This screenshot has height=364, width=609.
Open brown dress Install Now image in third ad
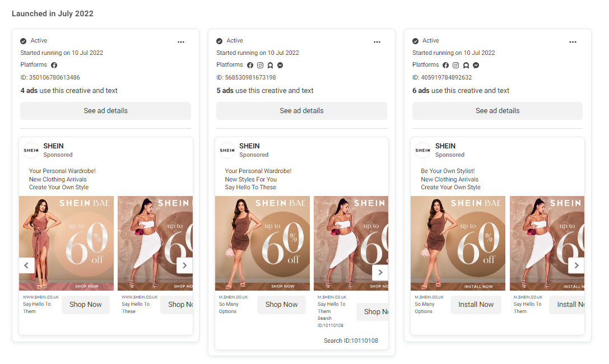click(458, 243)
